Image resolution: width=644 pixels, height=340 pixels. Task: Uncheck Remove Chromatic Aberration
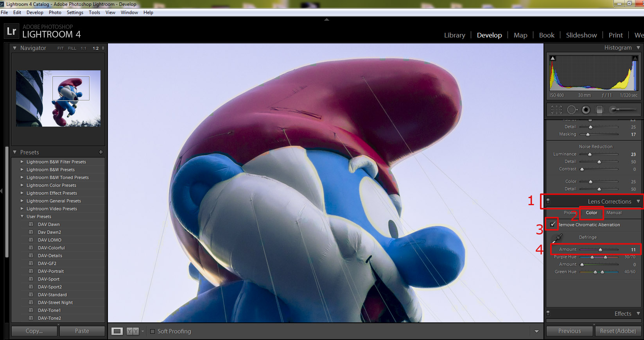click(553, 224)
